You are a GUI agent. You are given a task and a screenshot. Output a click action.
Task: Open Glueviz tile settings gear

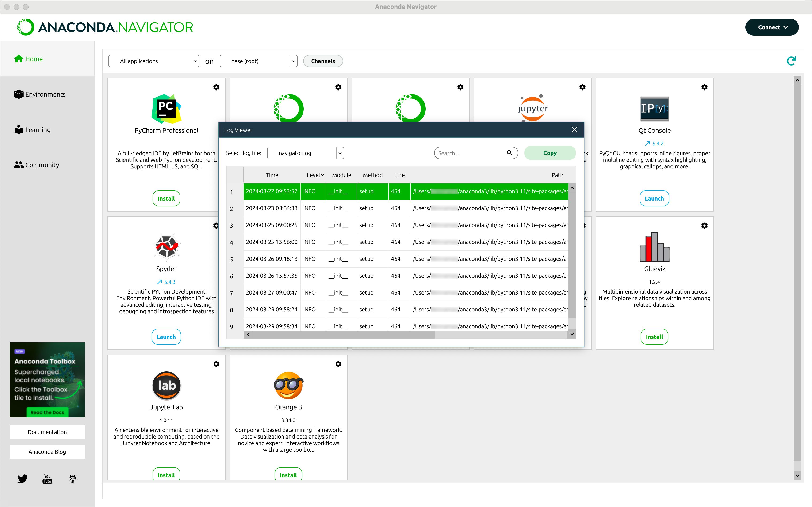(704, 226)
